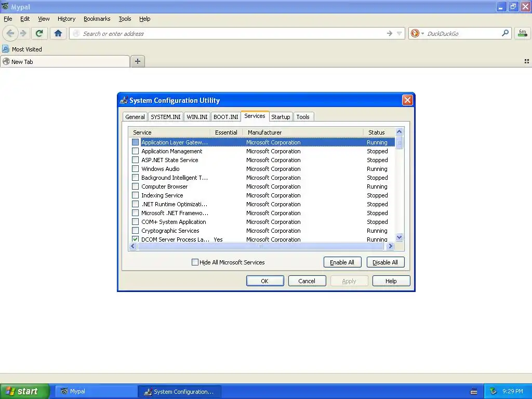The height and width of the screenshot is (399, 532).
Task: Click the vertical scrollbar thumb in services list
Action: 400,142
